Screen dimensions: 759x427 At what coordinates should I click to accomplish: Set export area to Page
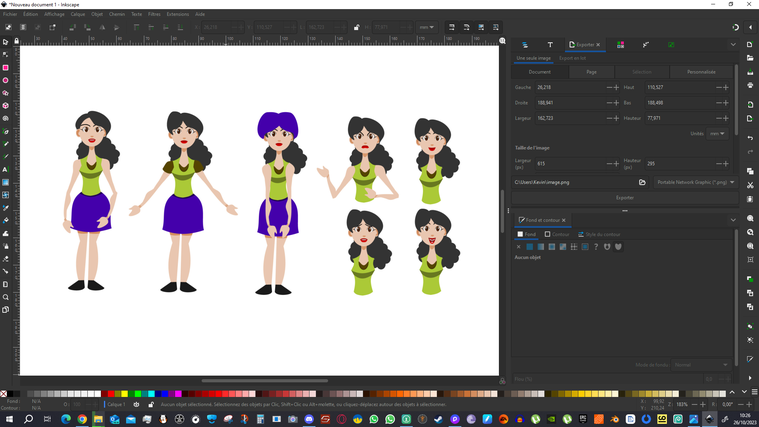point(592,72)
